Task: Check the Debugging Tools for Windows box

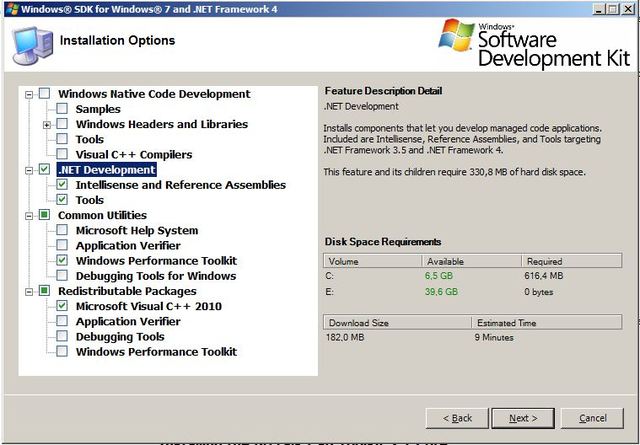Action: click(x=62, y=276)
